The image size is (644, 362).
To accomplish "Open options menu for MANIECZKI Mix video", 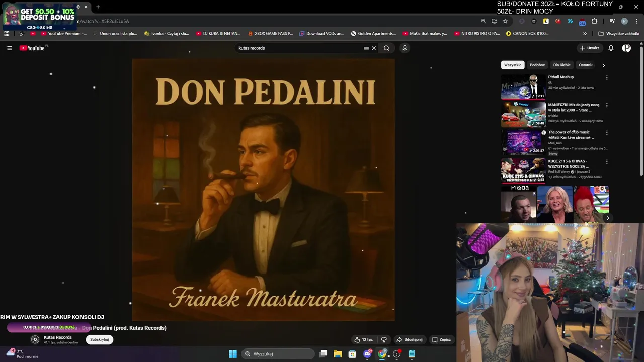I will (x=607, y=105).
